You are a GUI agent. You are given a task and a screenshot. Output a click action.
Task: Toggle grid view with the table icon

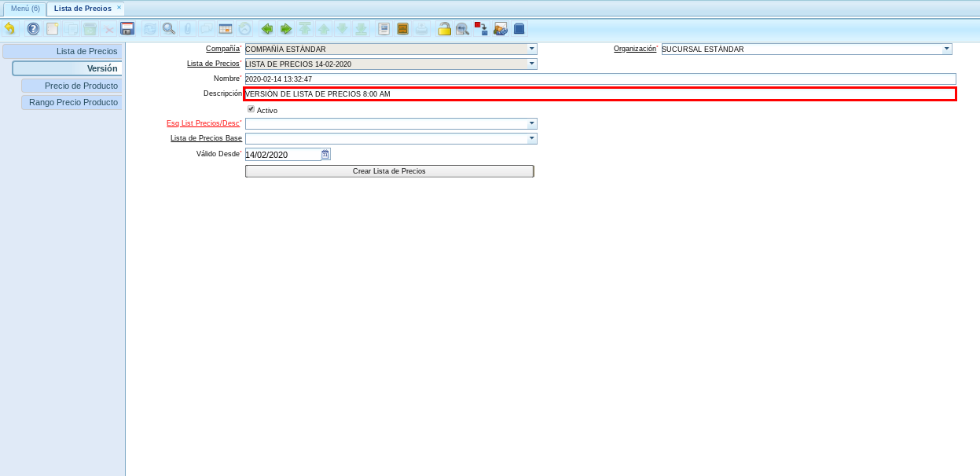coord(226,29)
